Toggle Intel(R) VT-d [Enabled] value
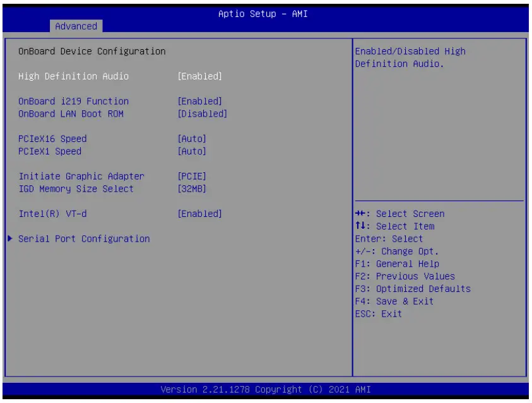Viewport: 532px width, 403px height. point(200,214)
